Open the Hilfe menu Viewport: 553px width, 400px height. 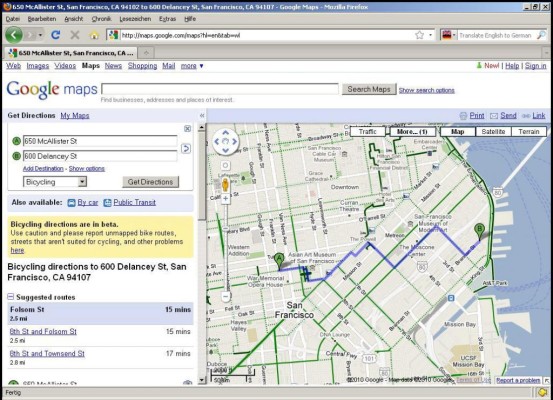click(190, 19)
